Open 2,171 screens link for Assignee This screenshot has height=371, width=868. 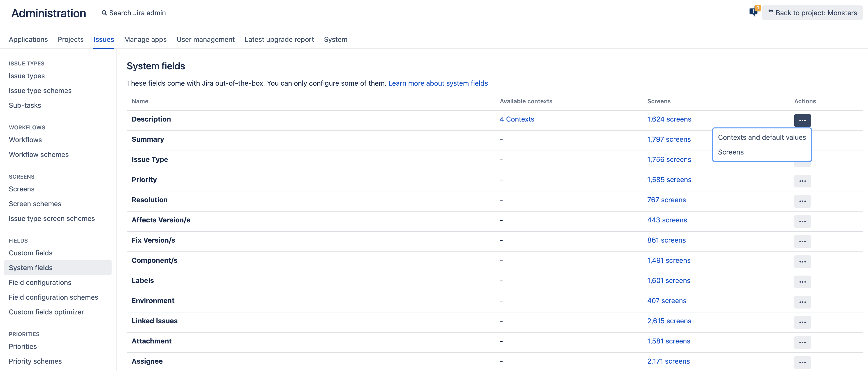(x=668, y=361)
